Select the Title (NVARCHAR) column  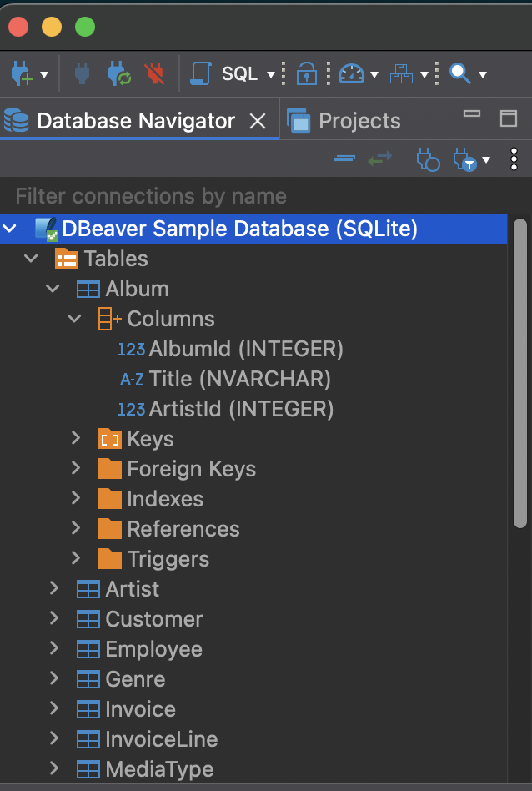point(239,379)
